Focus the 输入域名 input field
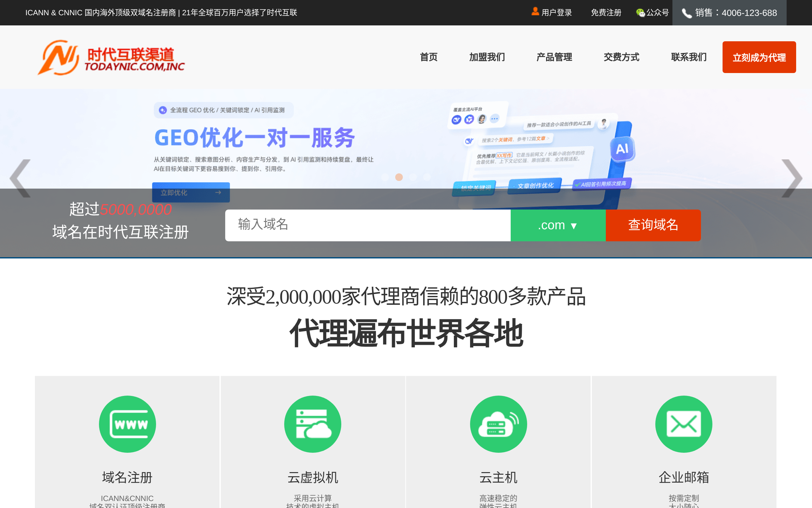Image resolution: width=812 pixels, height=508 pixels. [368, 225]
